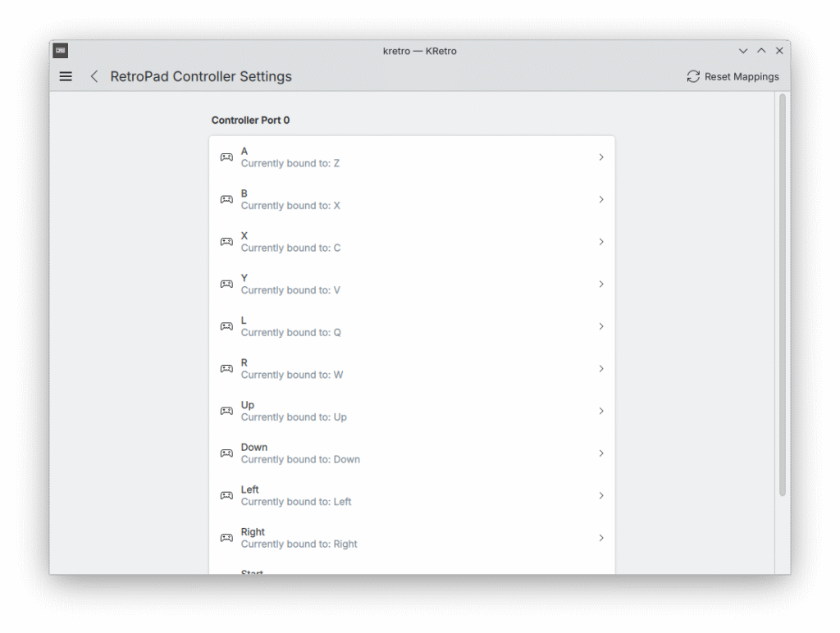Click the KRetro app icon in title bar

61,51
